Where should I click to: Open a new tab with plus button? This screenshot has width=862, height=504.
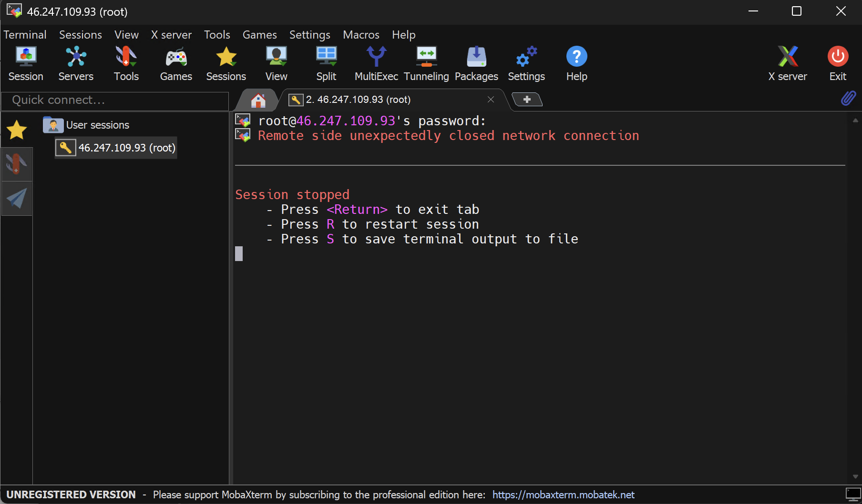coord(527,99)
